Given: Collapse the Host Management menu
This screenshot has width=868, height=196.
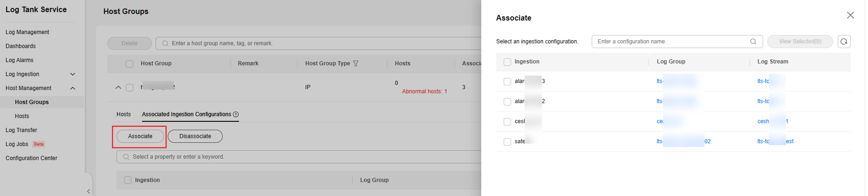Looking at the screenshot, I should click(x=72, y=88).
